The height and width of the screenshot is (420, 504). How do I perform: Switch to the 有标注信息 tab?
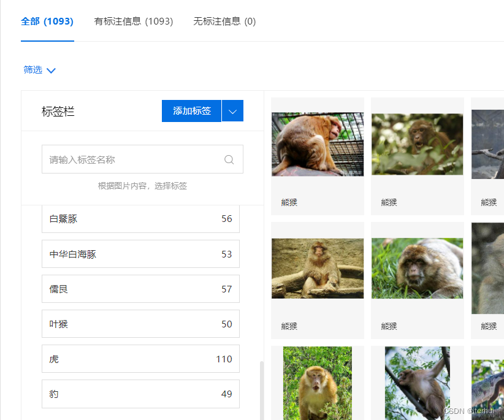click(134, 21)
